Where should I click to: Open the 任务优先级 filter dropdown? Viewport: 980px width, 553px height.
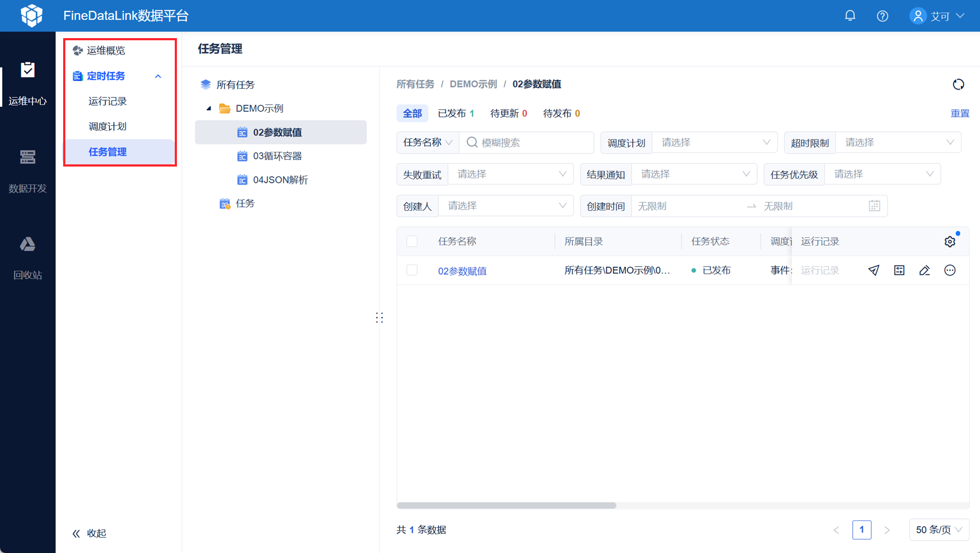click(883, 174)
